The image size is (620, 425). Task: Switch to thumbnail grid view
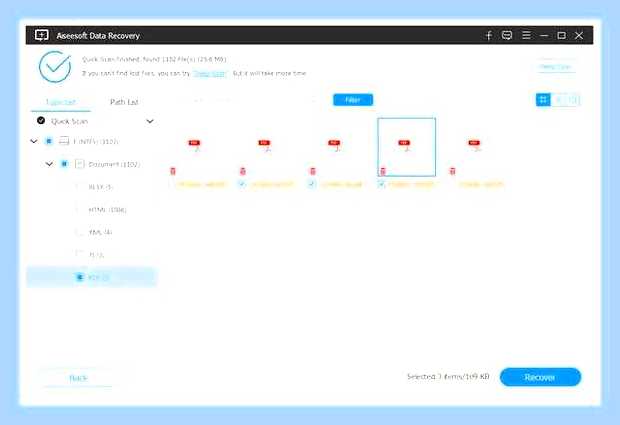(543, 100)
